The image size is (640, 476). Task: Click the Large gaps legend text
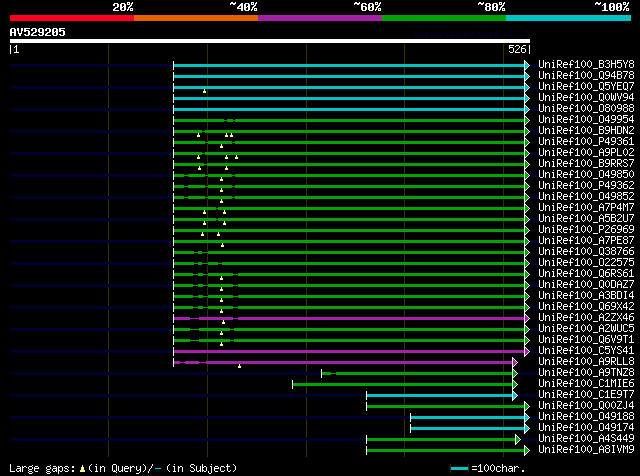123,468
